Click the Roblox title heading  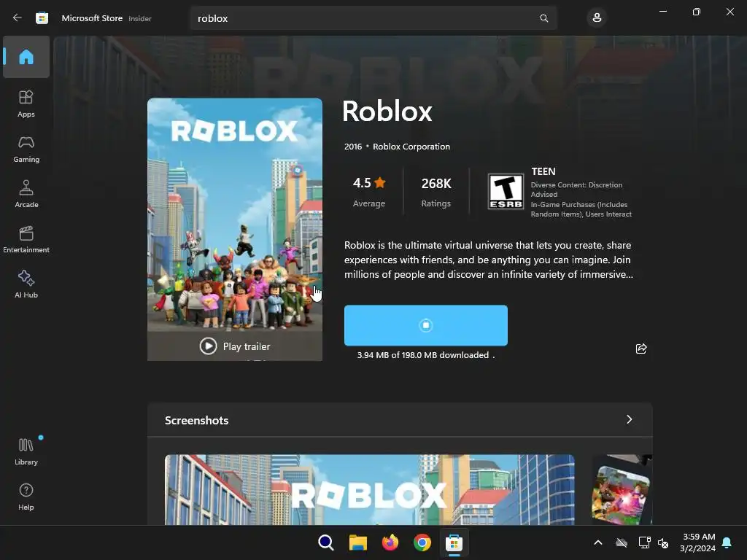click(x=387, y=112)
